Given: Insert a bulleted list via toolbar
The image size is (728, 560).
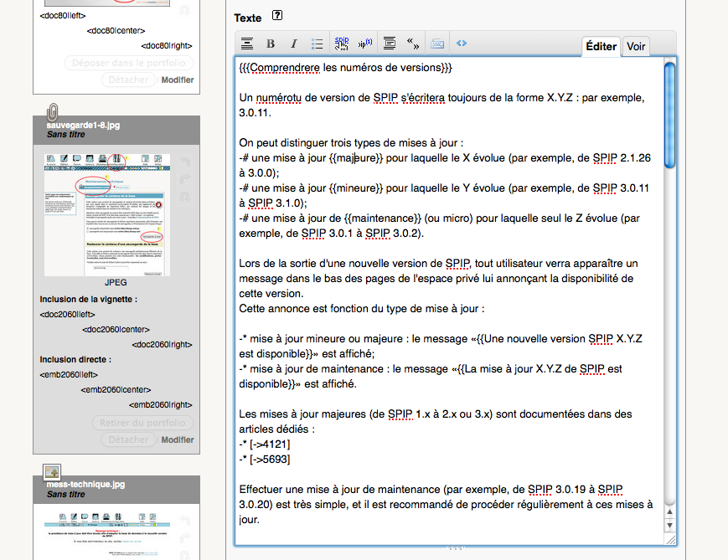Looking at the screenshot, I should pos(318,44).
